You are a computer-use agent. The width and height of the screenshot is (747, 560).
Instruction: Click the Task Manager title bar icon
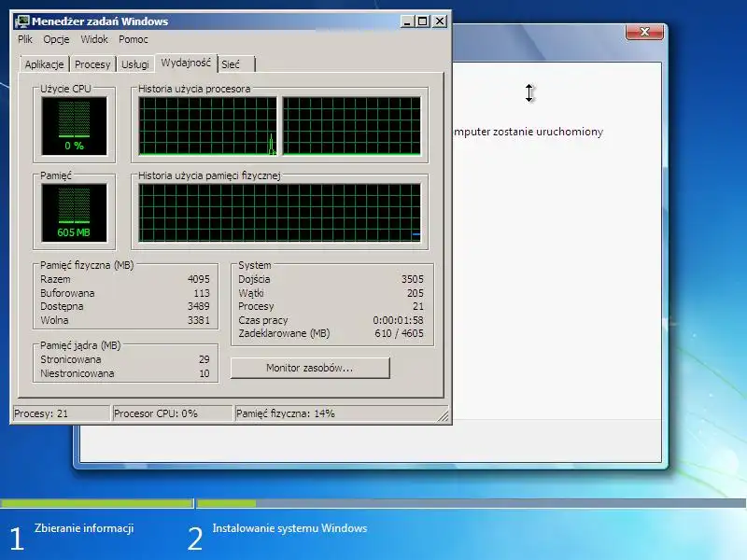tap(22, 21)
